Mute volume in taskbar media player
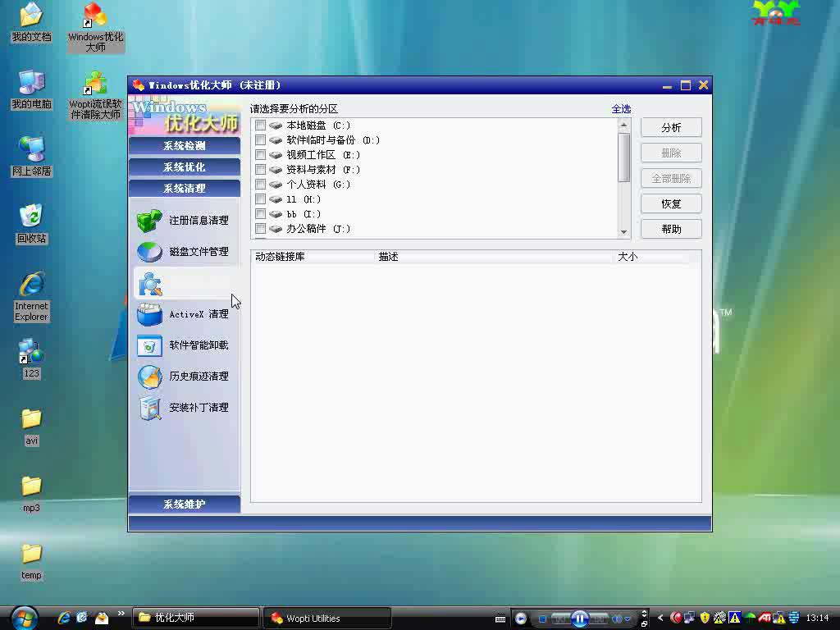 click(617, 619)
